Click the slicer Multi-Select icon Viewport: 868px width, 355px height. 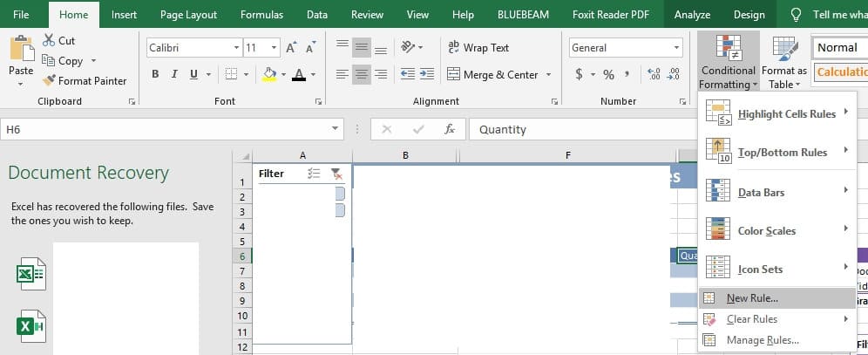pos(315,174)
